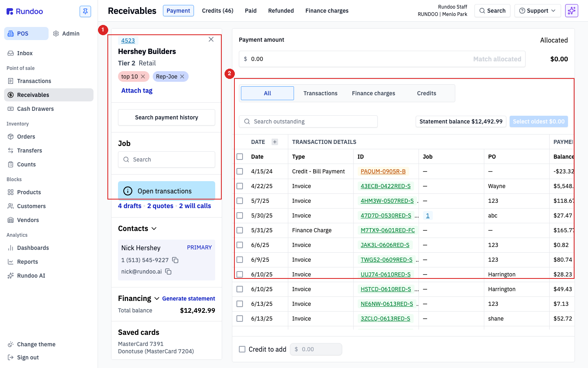588x368 pixels.
Task: Open the Support dropdown
Action: coord(537,11)
